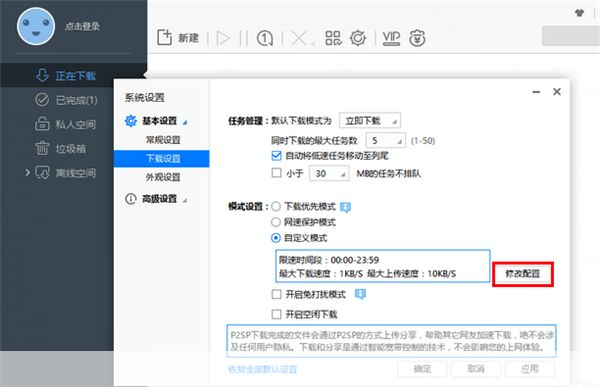This screenshot has height=387, width=600.
Task: Open settings via toolbar gear icon
Action: (358, 38)
